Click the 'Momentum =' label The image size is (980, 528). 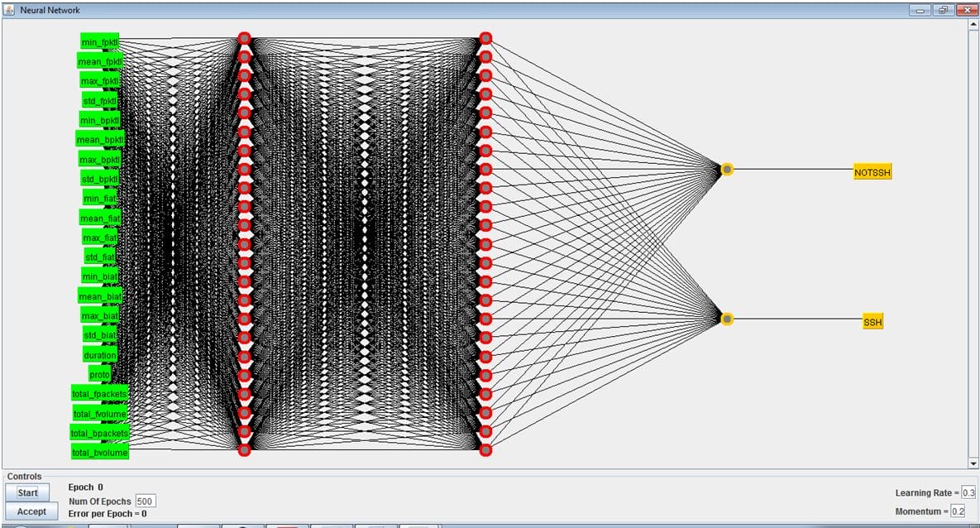[x=922, y=511]
